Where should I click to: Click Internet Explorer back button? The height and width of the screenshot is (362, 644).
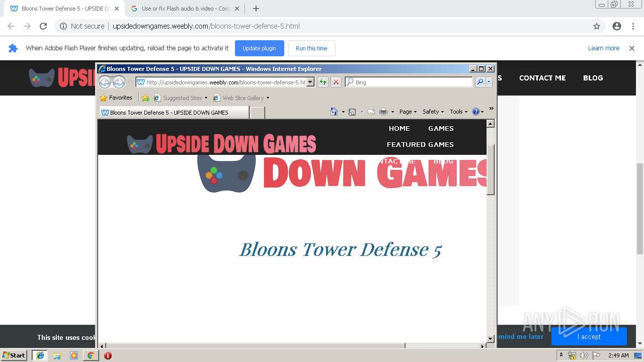pyautogui.click(x=105, y=82)
